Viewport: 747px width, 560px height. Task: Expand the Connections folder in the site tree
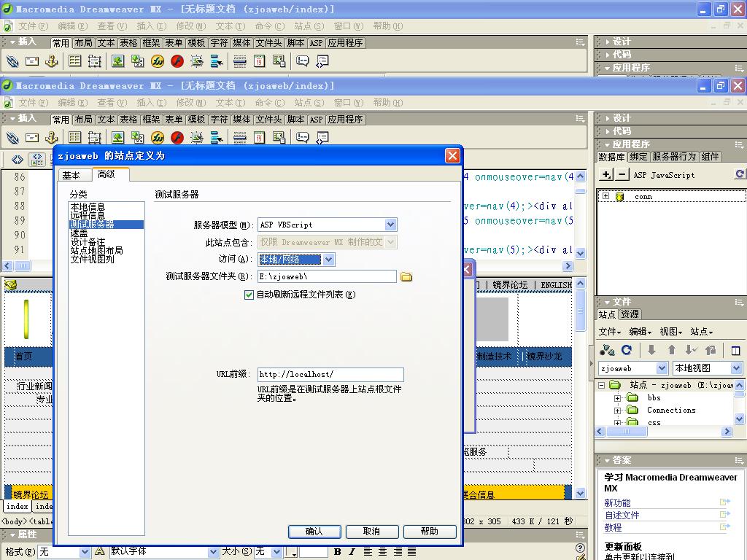point(617,411)
